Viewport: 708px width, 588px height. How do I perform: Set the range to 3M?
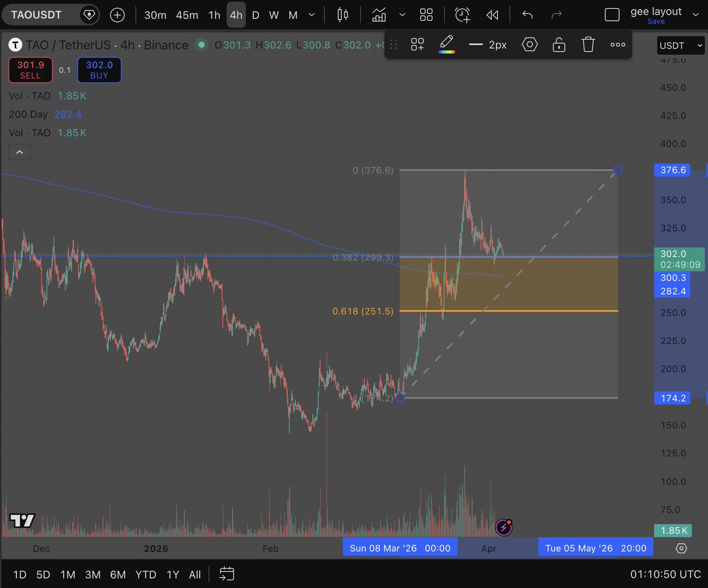(x=92, y=574)
